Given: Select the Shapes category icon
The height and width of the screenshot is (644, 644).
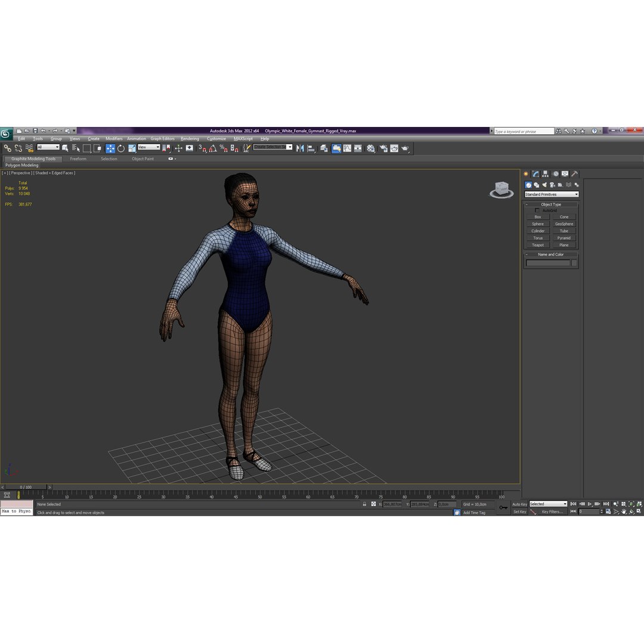Looking at the screenshot, I should 537,185.
